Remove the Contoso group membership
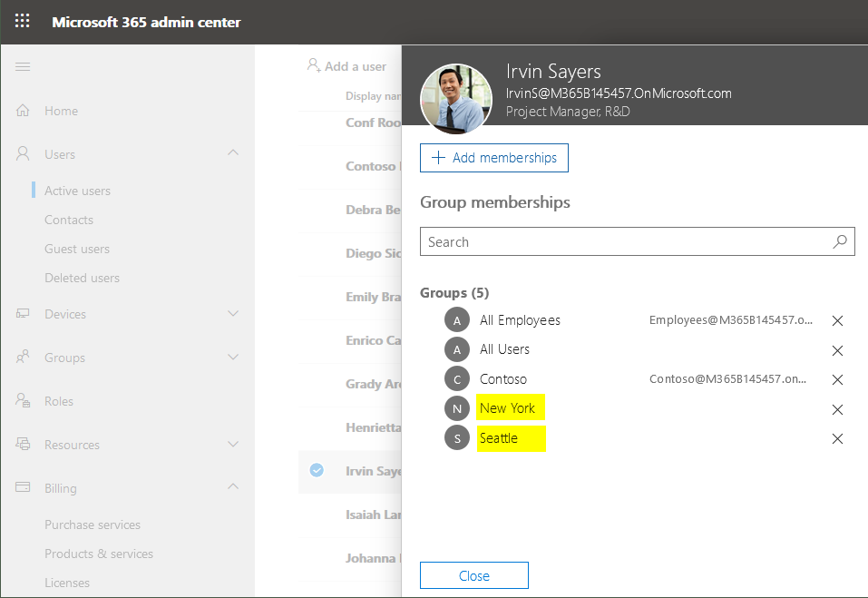 point(837,379)
